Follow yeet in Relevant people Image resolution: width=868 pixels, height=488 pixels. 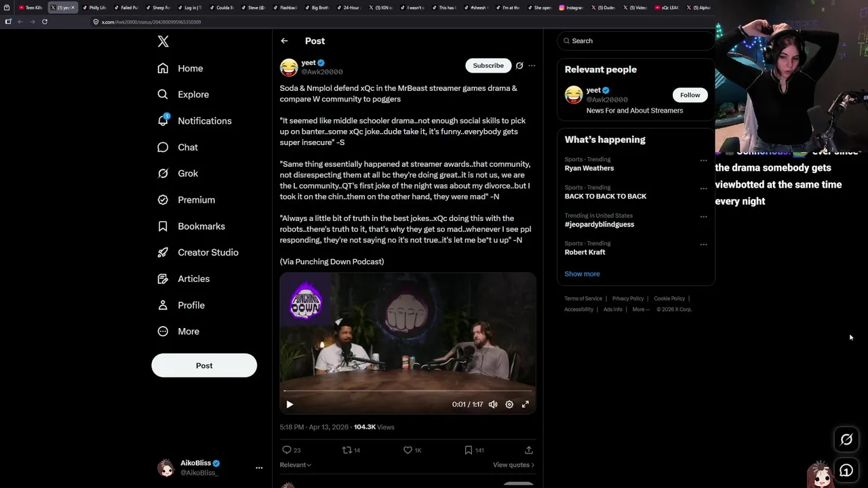click(x=690, y=95)
